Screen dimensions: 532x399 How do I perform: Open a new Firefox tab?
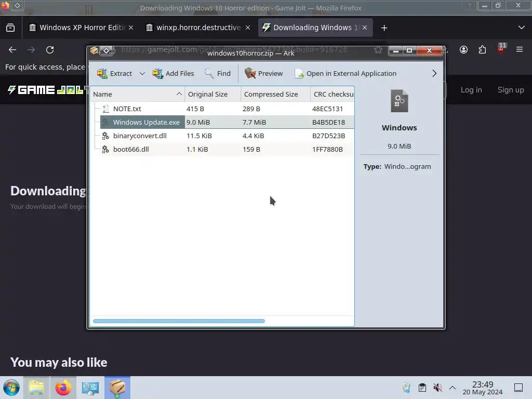coord(384,28)
